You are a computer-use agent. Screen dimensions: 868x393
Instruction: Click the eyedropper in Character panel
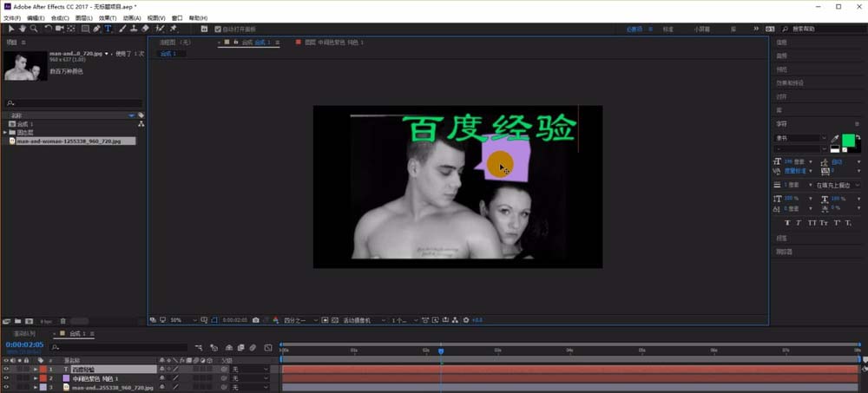(835, 138)
